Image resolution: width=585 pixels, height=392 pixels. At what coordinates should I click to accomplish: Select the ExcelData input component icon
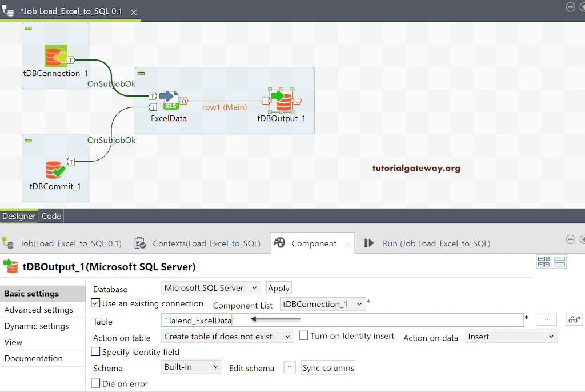169,100
